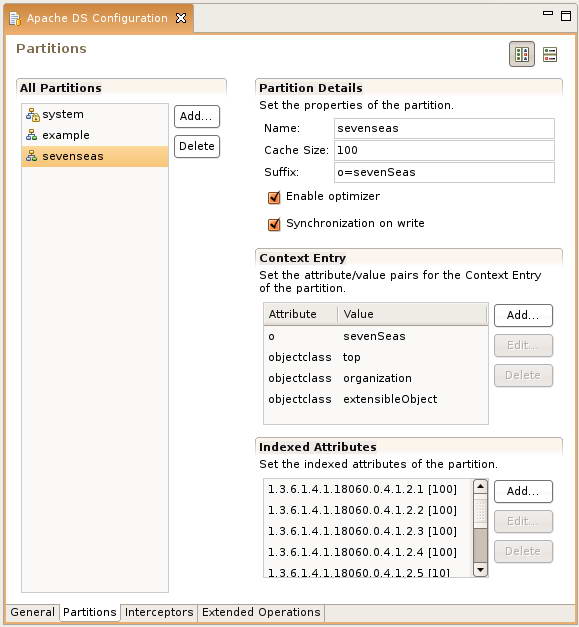Image resolution: width=579 pixels, height=627 pixels.
Task: Click the Apache DS Configuration document icon
Action: click(14, 18)
